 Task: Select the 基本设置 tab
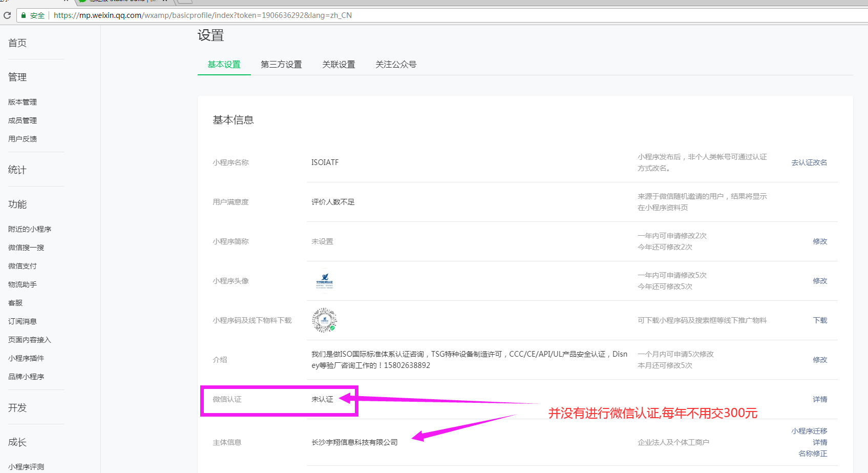224,65
